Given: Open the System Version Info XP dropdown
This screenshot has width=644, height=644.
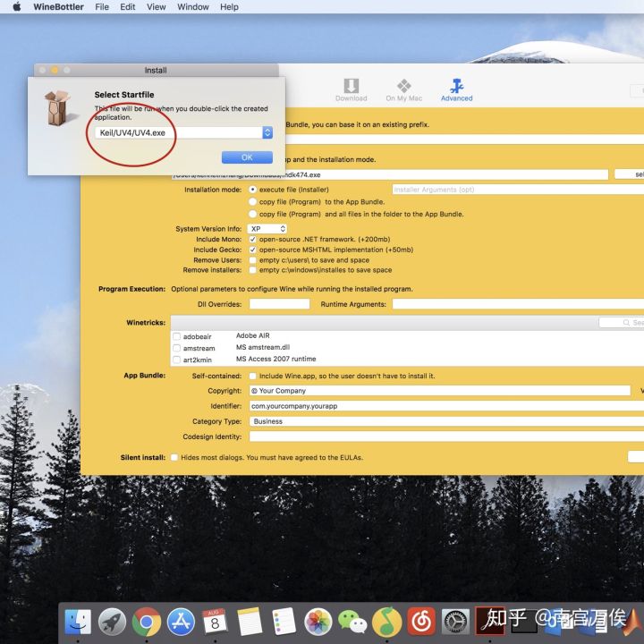Looking at the screenshot, I should [x=267, y=229].
